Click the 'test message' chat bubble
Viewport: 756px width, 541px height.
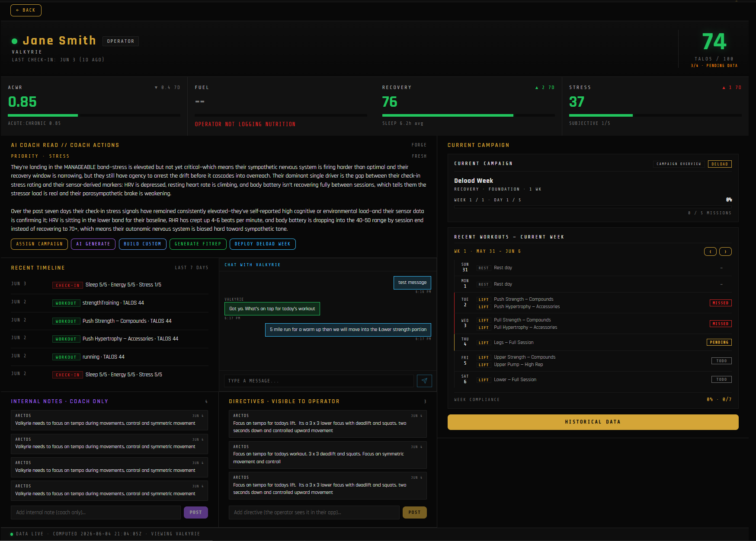pos(412,283)
